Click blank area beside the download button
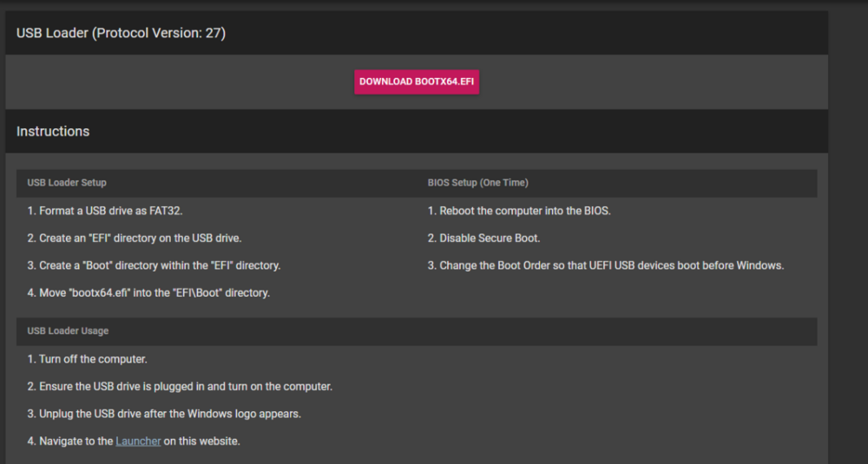The image size is (868, 464). (654, 82)
